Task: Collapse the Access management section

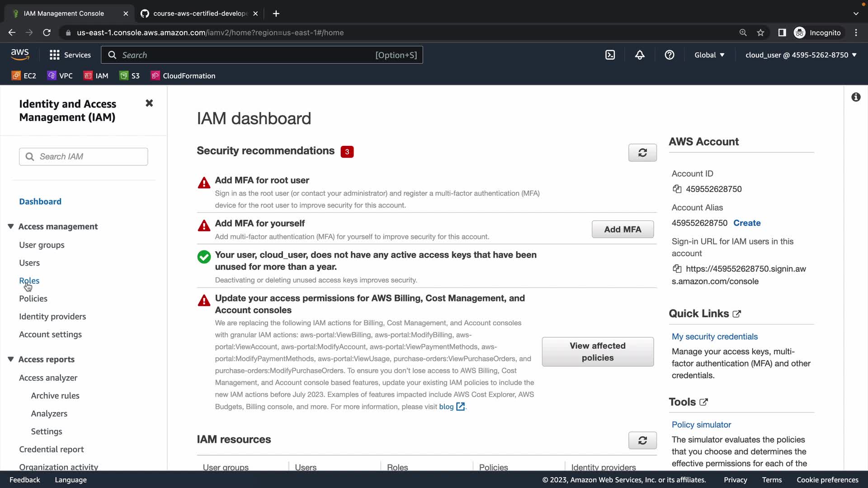Action: (11, 226)
